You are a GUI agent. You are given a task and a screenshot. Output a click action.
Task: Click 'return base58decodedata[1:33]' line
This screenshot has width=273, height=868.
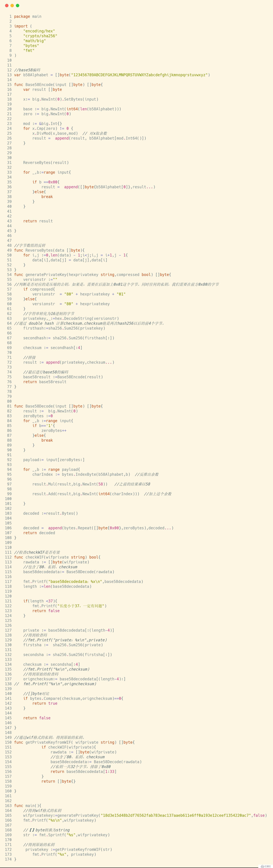click(84, 772)
